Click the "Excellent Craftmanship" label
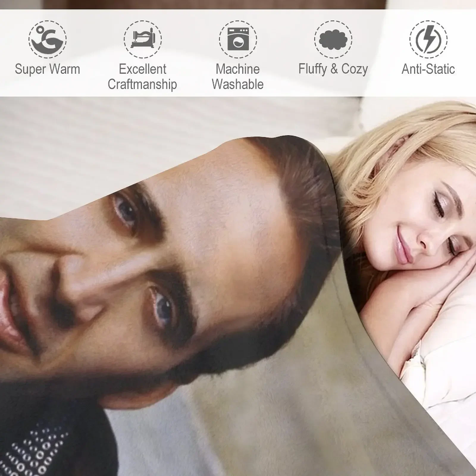476x476 pixels. pos(143,77)
